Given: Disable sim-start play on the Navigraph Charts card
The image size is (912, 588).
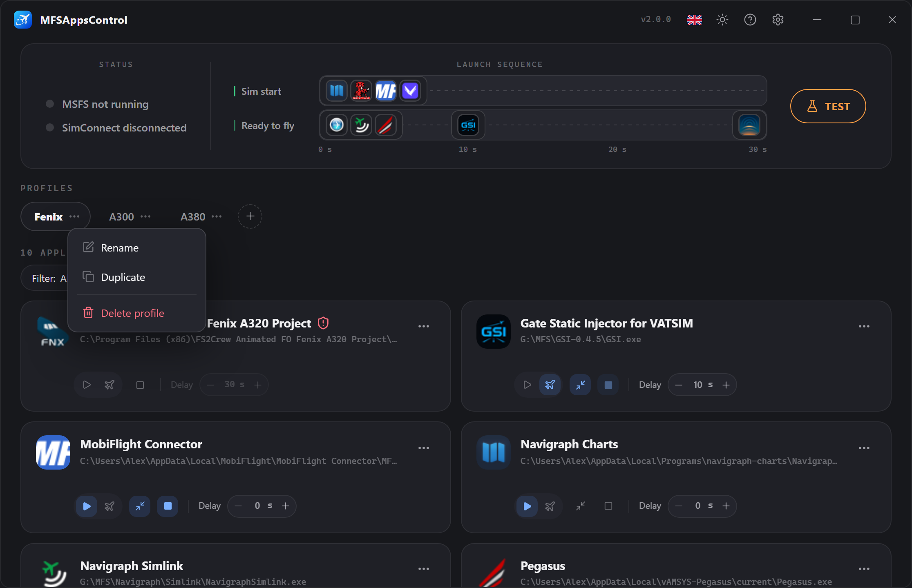Looking at the screenshot, I should pyautogui.click(x=527, y=506).
